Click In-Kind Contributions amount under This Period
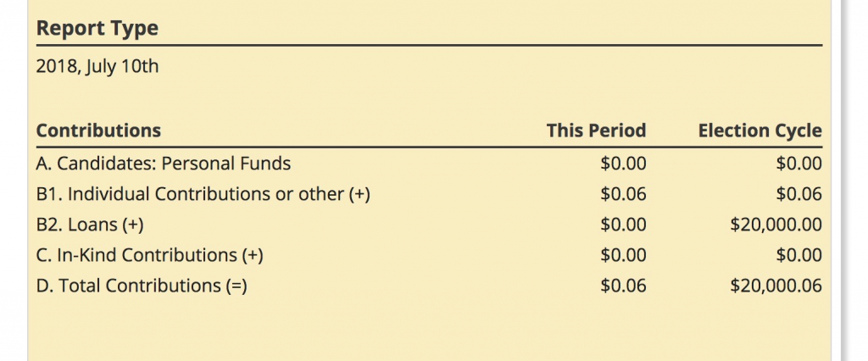 (623, 255)
